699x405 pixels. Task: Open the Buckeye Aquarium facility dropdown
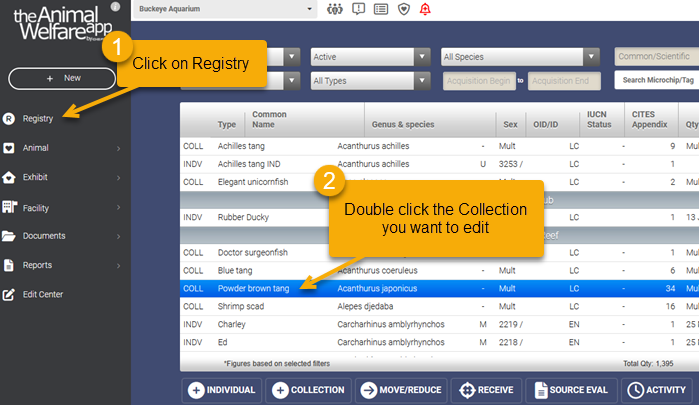[x=225, y=9]
